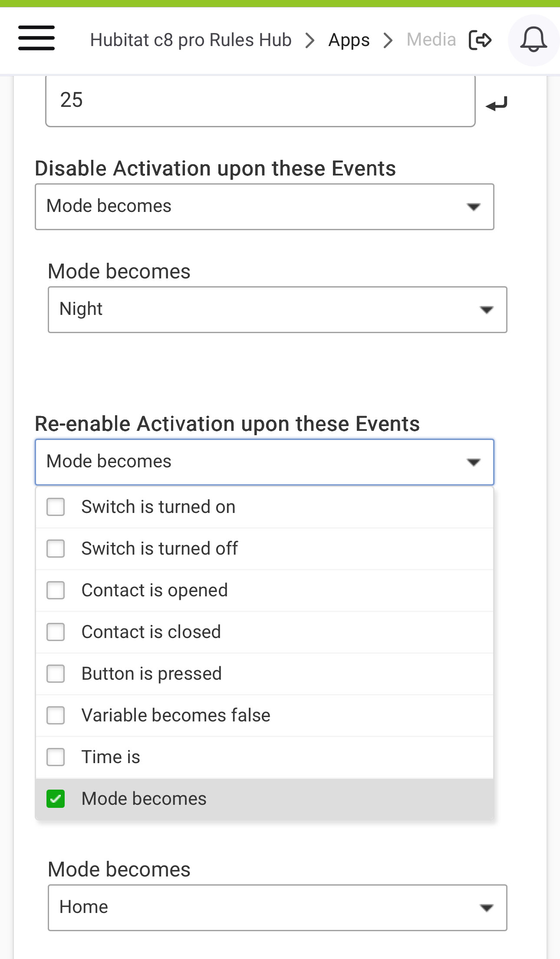Image resolution: width=560 pixels, height=959 pixels.
Task: Click the notification bell icon
Action: pyautogui.click(x=533, y=40)
